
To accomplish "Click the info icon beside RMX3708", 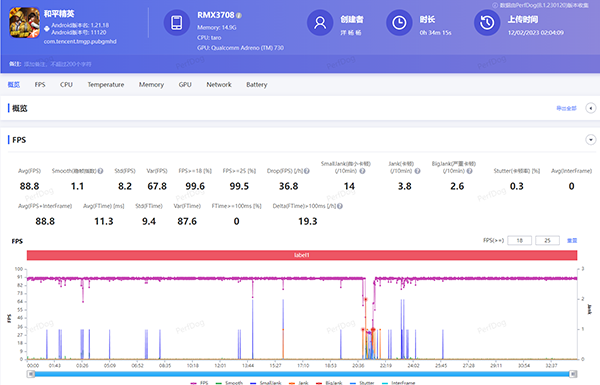I will point(239,15).
